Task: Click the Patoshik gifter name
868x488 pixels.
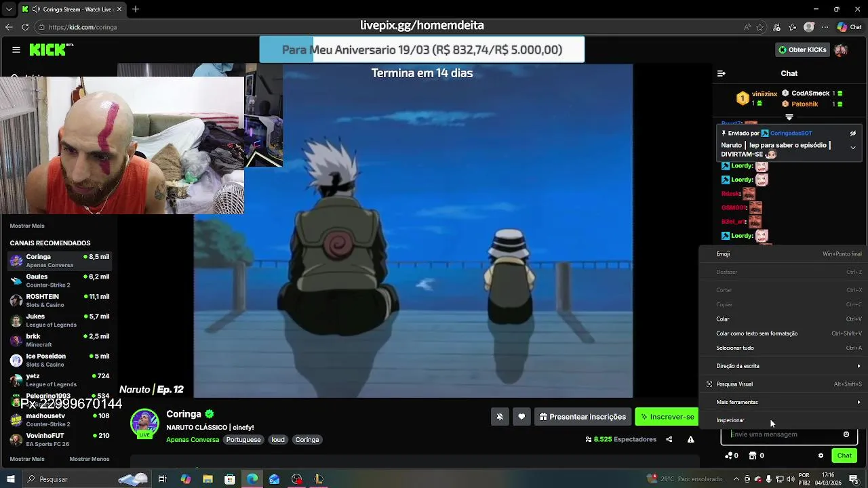Action: point(805,104)
